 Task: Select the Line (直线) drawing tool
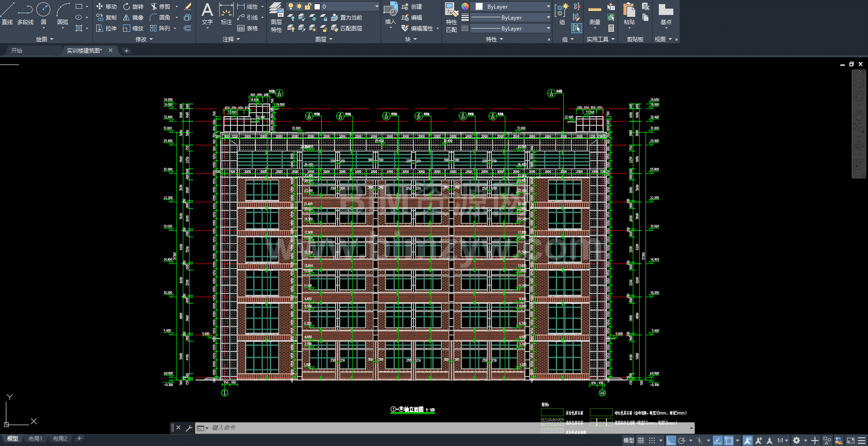point(7,13)
